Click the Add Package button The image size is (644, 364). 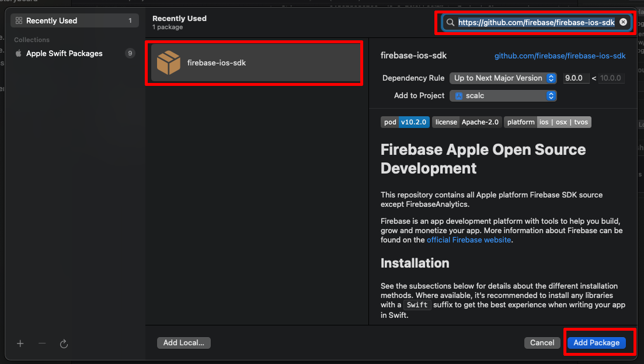point(596,342)
